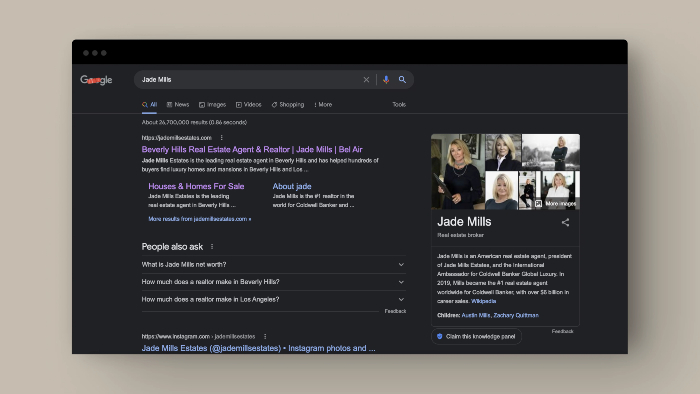Clear the search box with the X icon
The image size is (700, 394).
pyautogui.click(x=366, y=79)
